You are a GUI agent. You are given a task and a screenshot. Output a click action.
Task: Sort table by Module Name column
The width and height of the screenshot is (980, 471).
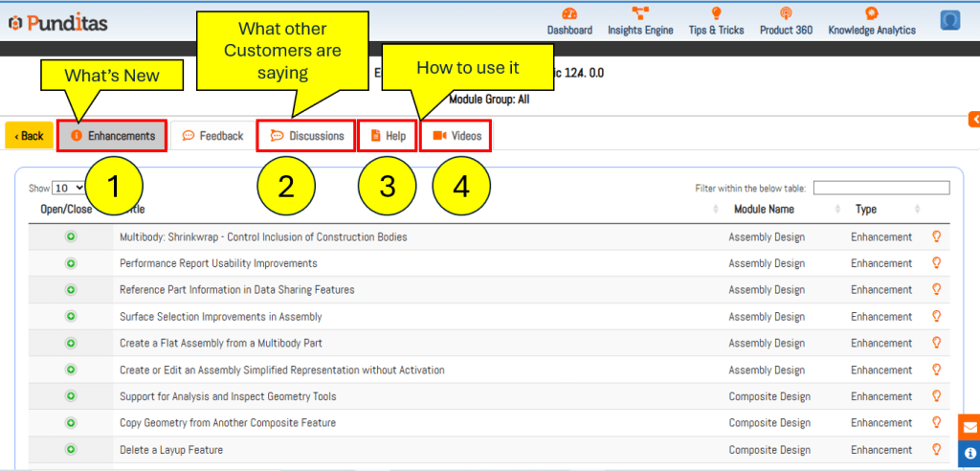[x=764, y=210]
